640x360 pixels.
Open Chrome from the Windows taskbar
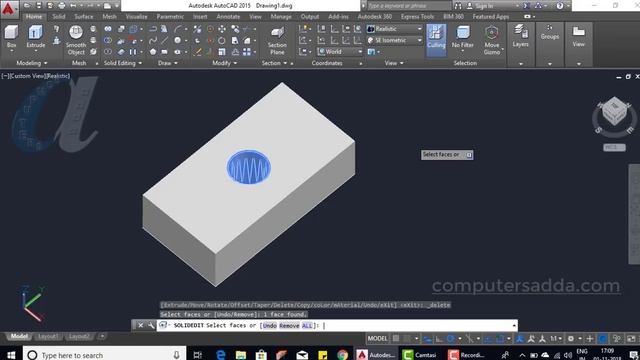coord(342,355)
